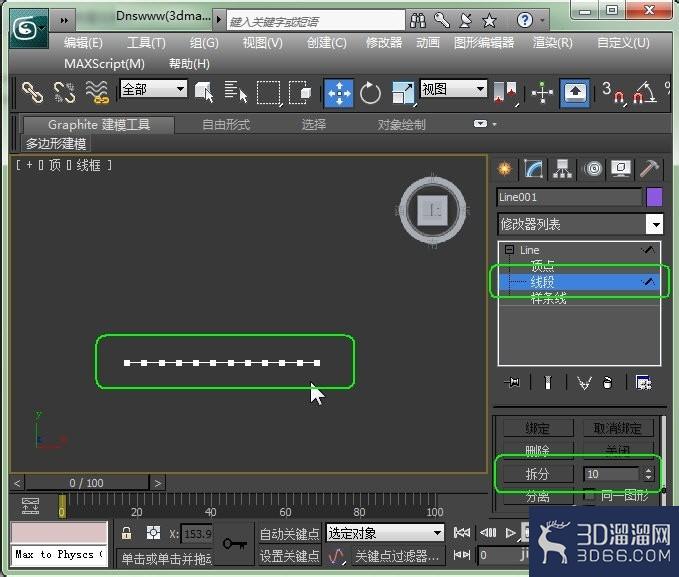Open 编辑(E) menu
This screenshot has width=679, height=577.
point(83,43)
